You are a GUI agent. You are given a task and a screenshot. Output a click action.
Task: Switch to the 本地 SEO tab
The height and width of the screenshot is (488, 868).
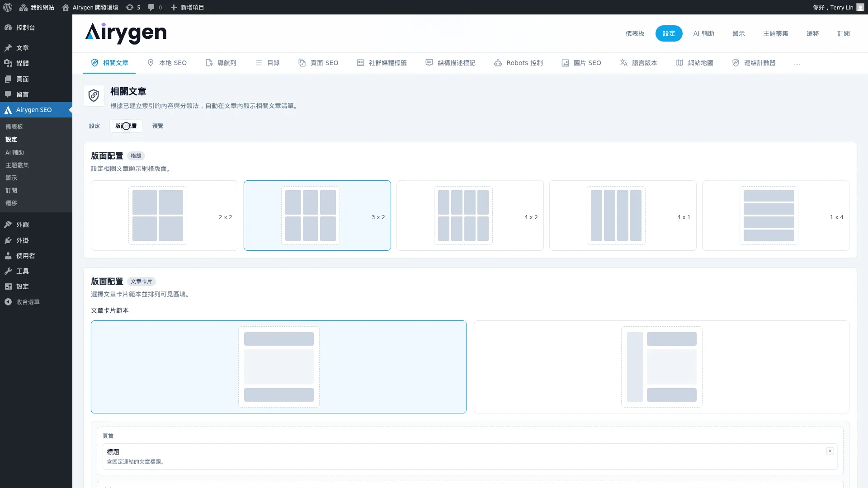pos(167,63)
